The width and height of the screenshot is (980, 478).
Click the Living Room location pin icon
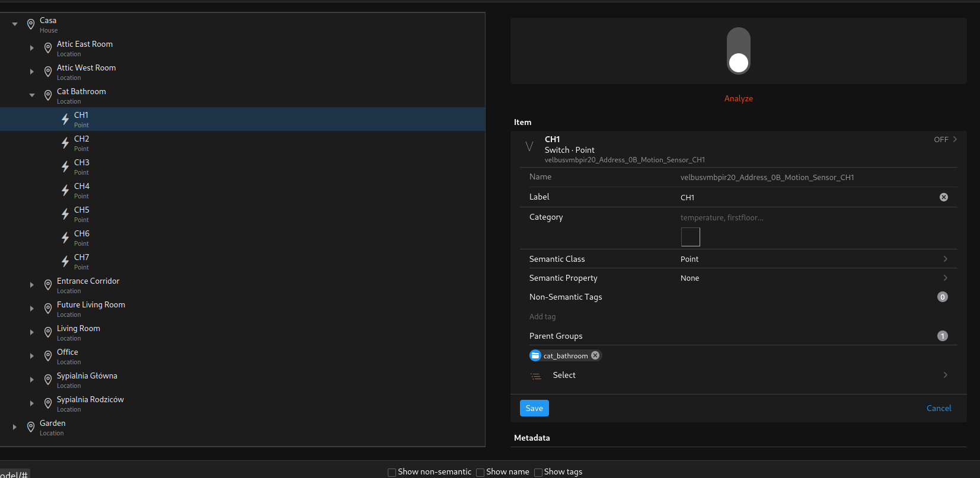[48, 332]
